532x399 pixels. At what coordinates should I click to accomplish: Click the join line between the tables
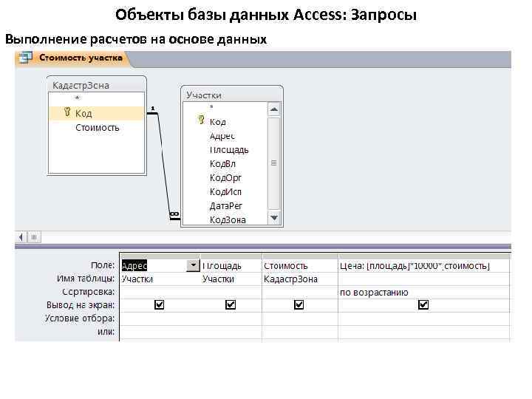click(x=164, y=165)
